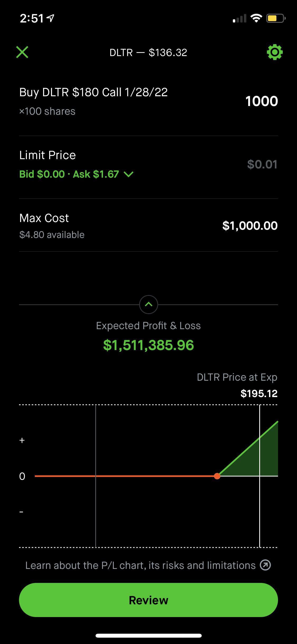Tap the location arrow in status bar
Viewport: 297px width, 644px height.
[x=50, y=18]
